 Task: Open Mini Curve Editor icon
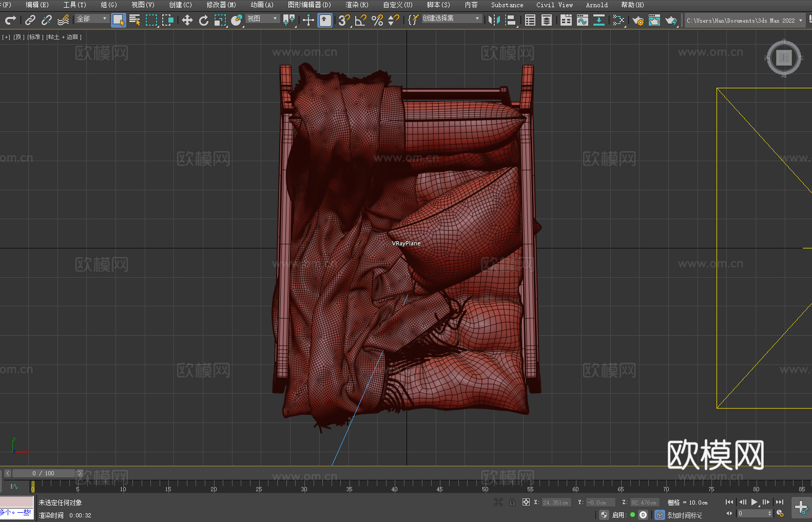(14, 487)
